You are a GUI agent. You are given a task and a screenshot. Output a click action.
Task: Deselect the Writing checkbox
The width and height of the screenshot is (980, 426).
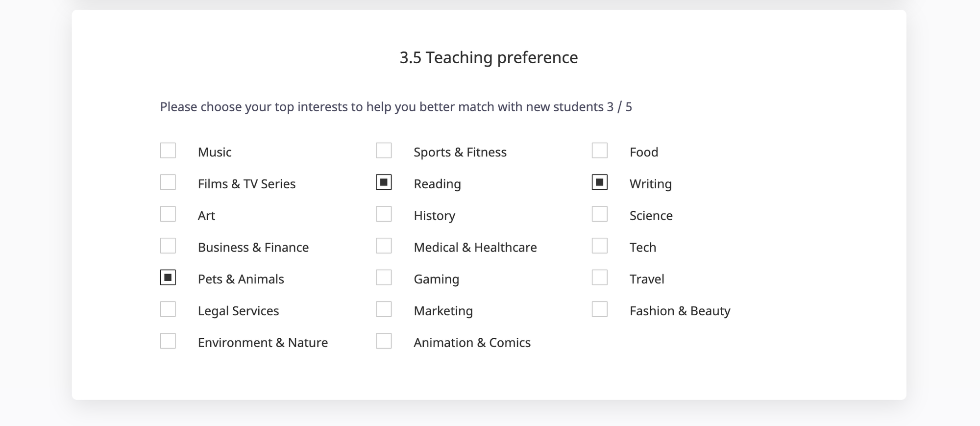pyautogui.click(x=599, y=182)
